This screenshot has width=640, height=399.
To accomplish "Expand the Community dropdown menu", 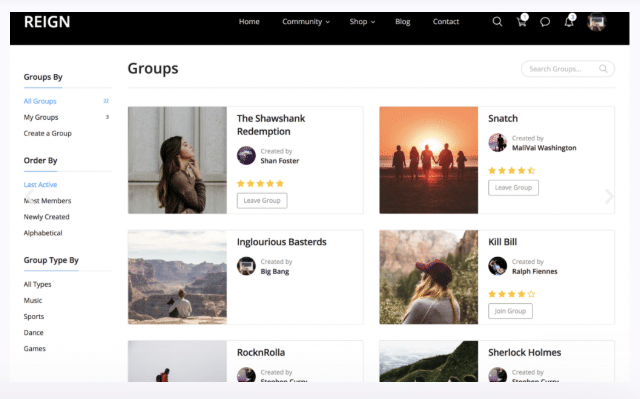I will click(x=306, y=22).
